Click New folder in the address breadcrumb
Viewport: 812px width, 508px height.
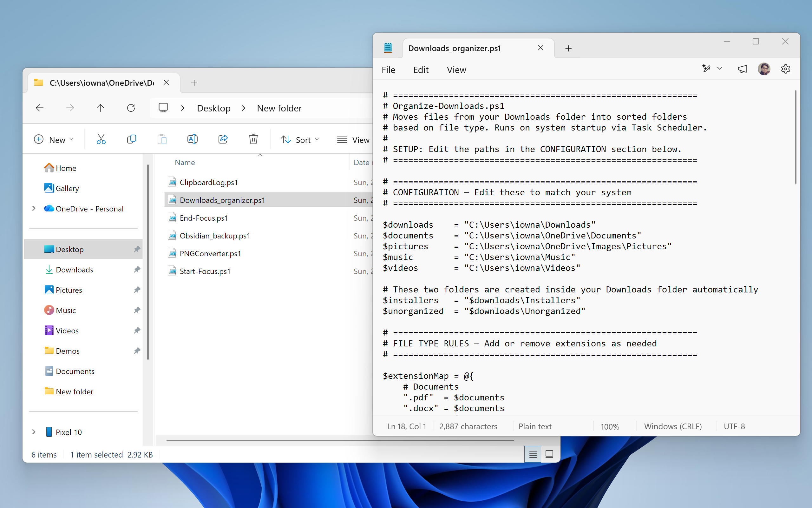coord(279,108)
